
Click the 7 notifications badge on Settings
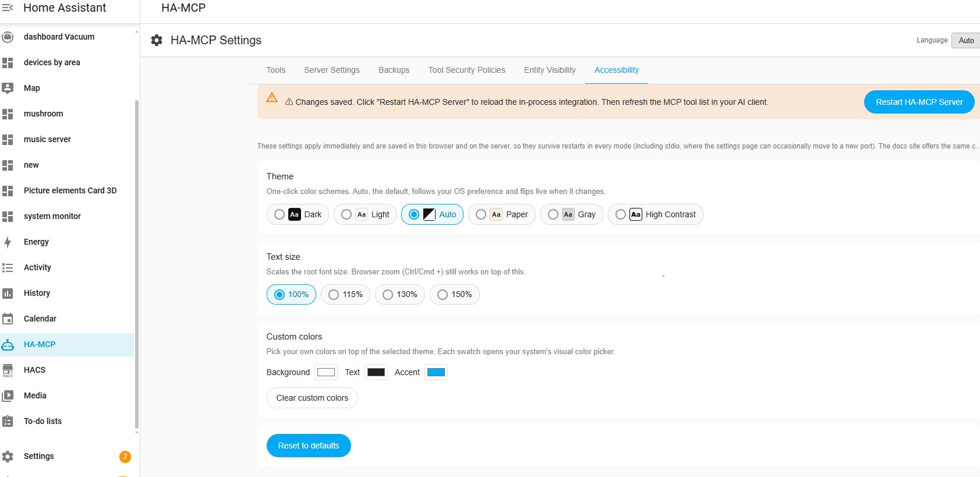pyautogui.click(x=125, y=457)
